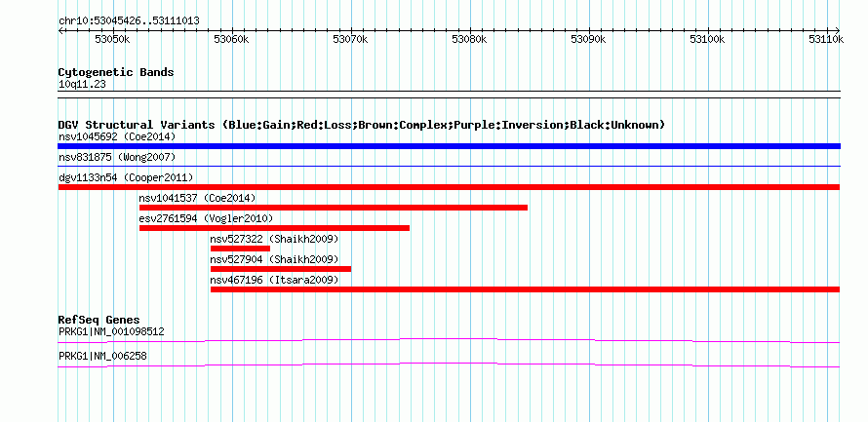This screenshot has width=868, height=422.
Task: Click the magenta PRKG1|NM_006258 transcript line
Action: (449, 365)
